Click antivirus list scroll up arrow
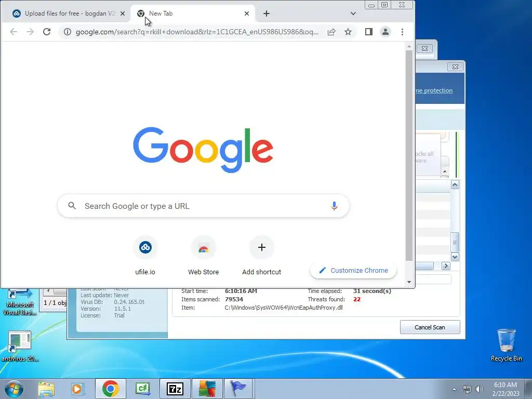Viewport: 532px width, 399px height. (455, 185)
